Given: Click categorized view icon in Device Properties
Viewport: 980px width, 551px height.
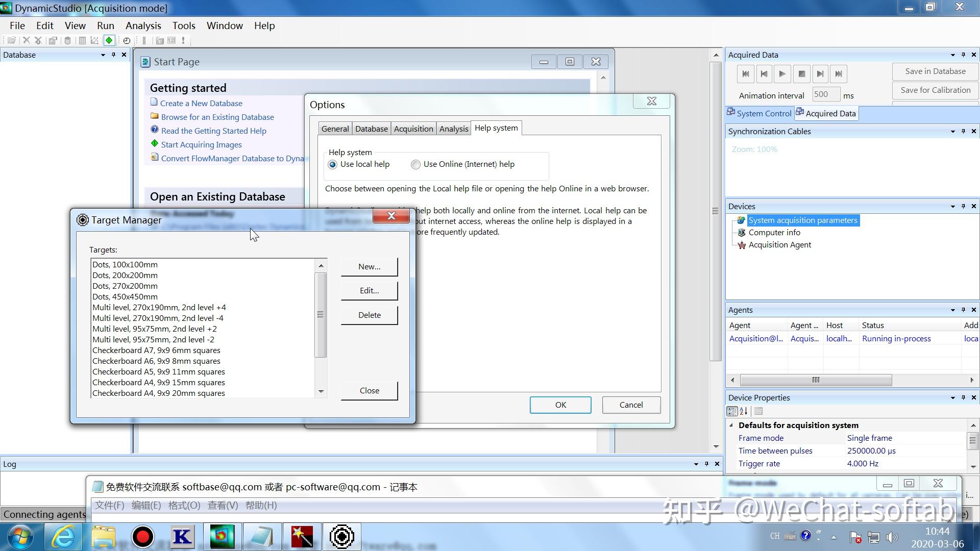Looking at the screenshot, I should click(732, 411).
